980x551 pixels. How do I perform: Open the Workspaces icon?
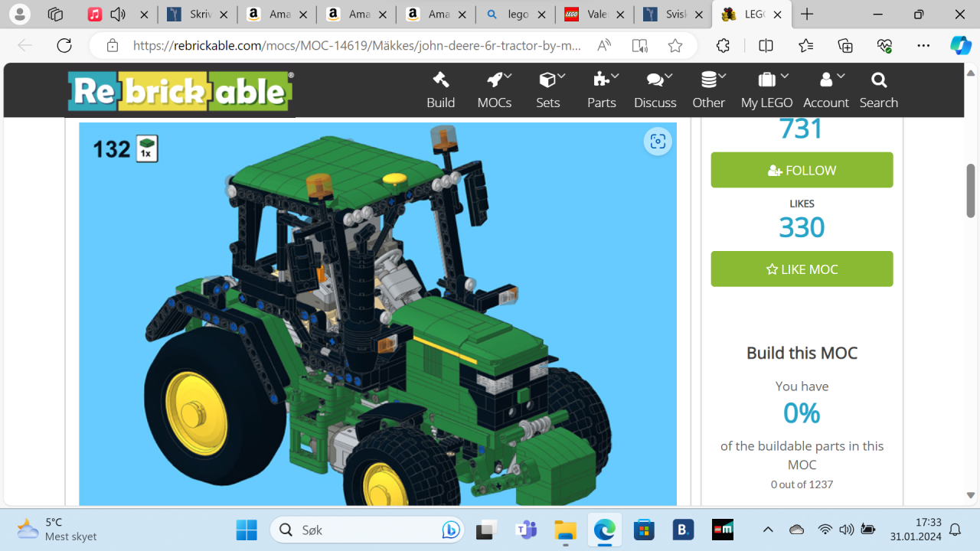pos(55,15)
